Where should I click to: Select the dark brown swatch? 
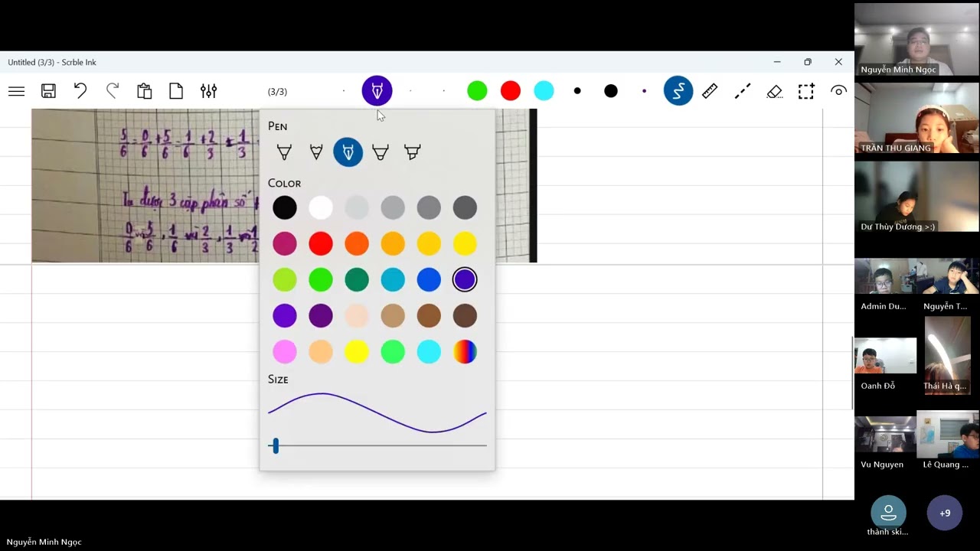click(x=465, y=315)
